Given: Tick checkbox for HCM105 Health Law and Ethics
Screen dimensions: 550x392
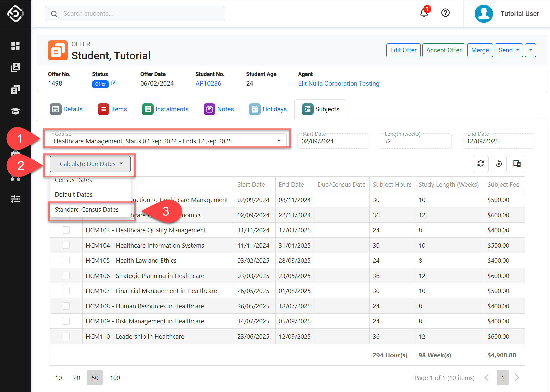Looking at the screenshot, I should tap(66, 260).
